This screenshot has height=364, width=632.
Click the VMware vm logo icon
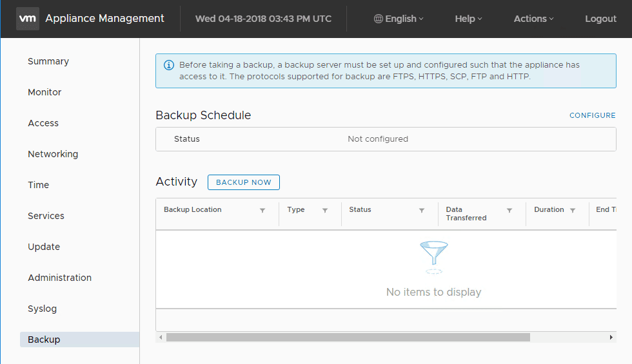[x=28, y=19]
